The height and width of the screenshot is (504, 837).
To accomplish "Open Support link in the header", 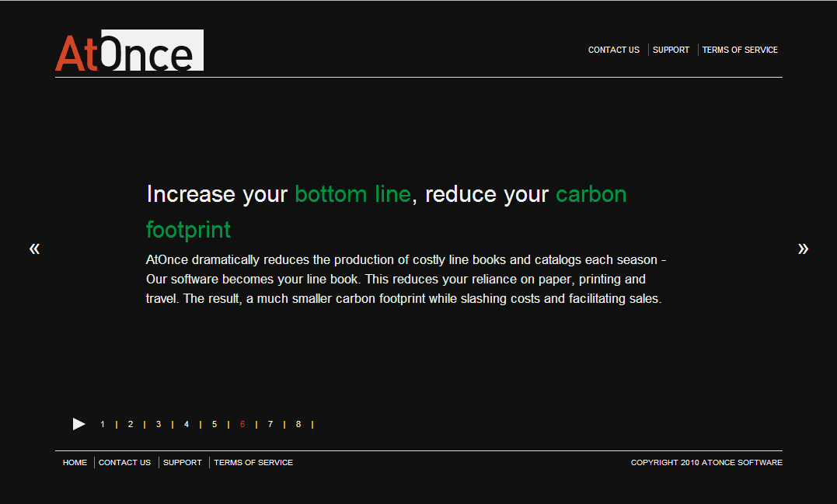I will (x=671, y=50).
